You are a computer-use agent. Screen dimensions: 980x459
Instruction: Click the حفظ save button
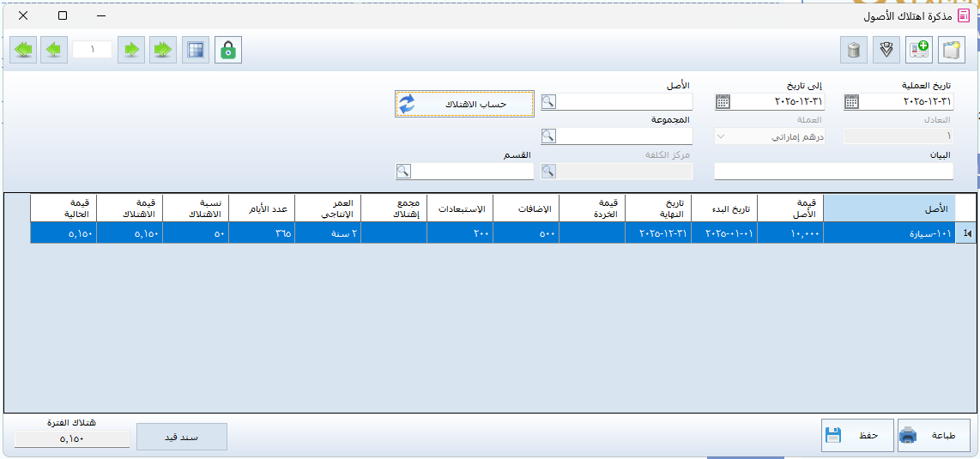[x=856, y=436]
